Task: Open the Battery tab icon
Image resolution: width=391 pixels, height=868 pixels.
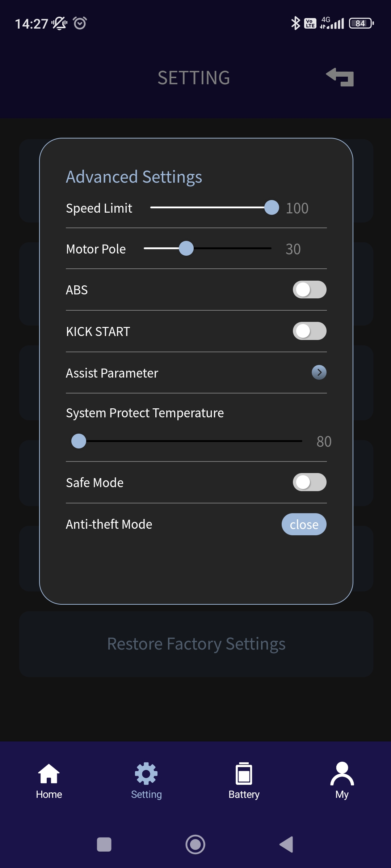Action: click(244, 774)
